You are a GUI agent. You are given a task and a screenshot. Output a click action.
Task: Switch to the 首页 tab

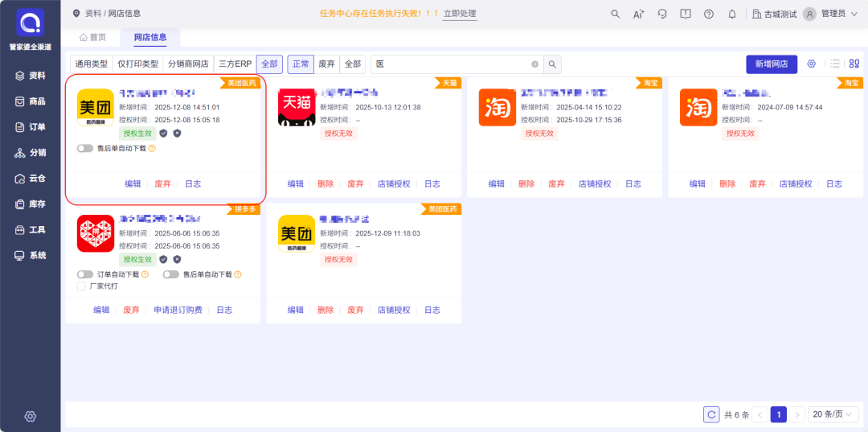coord(92,37)
